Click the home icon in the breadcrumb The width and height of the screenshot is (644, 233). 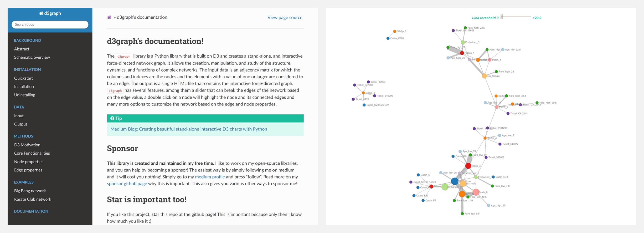109,17
